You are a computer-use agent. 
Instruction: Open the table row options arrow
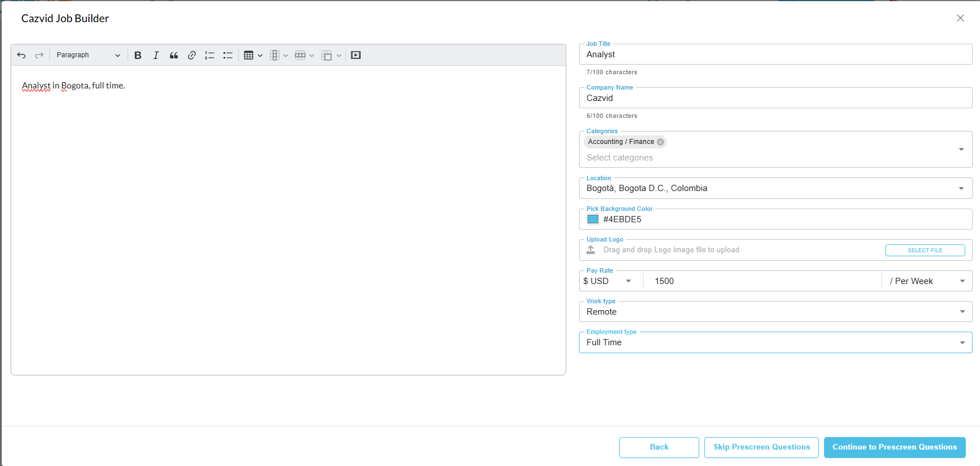[312, 56]
